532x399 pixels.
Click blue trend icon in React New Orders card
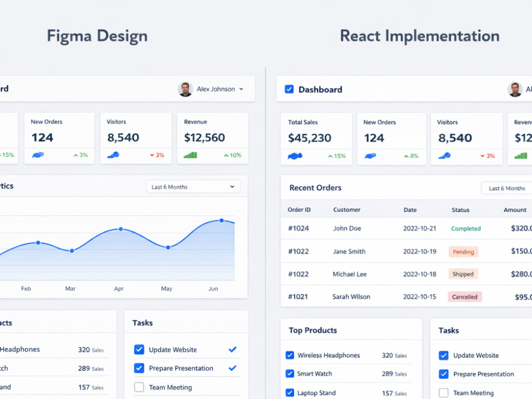pyautogui.click(x=370, y=156)
